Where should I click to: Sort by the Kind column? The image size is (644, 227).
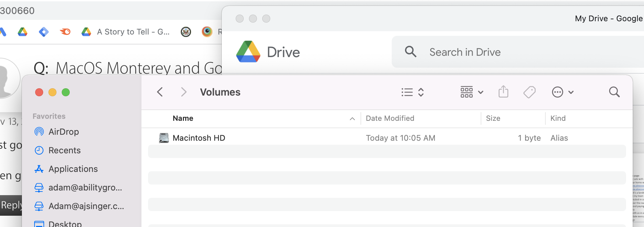558,118
